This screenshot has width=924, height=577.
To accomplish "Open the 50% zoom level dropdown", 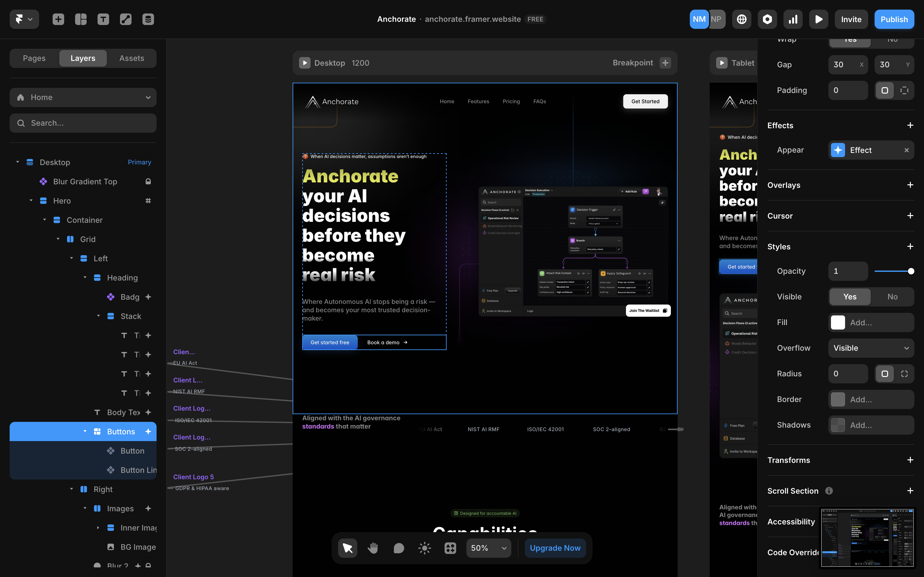I will pyautogui.click(x=488, y=548).
